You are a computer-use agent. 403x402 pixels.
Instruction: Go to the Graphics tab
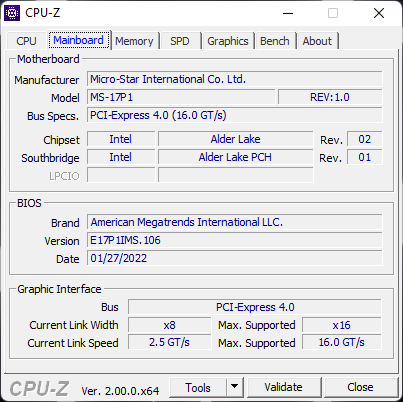(x=228, y=41)
